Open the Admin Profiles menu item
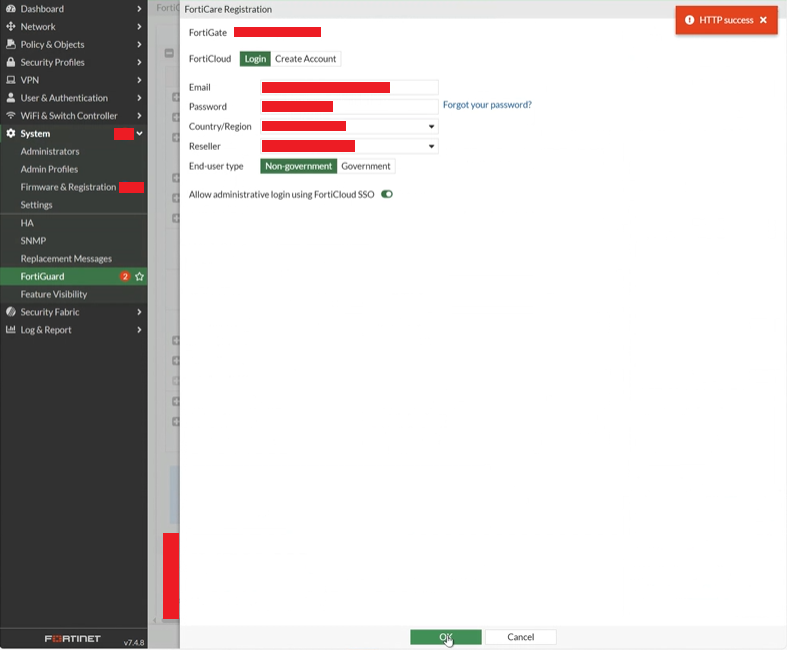 tap(74, 169)
